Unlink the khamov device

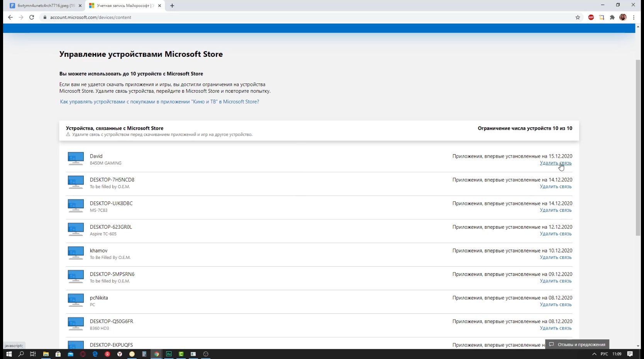click(556, 257)
